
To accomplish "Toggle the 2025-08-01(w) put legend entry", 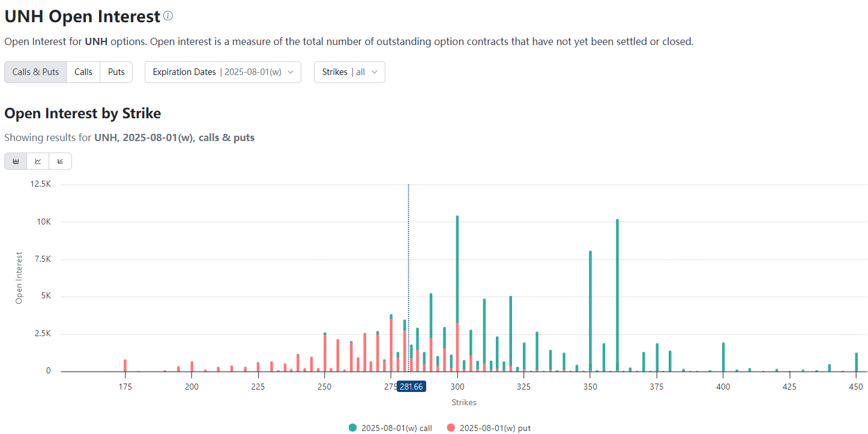I will [489, 428].
